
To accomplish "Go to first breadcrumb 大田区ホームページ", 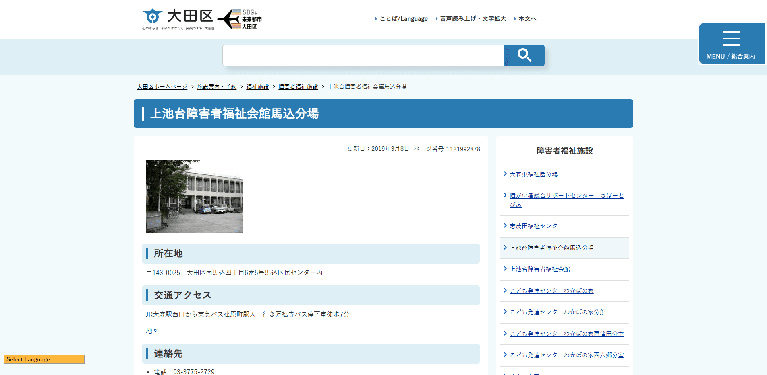I will pyautogui.click(x=162, y=87).
